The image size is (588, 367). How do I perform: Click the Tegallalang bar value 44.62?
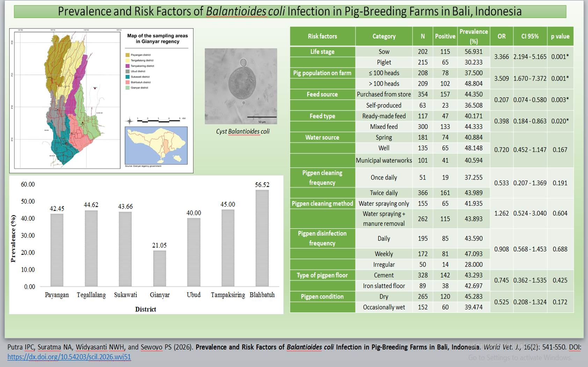click(91, 205)
